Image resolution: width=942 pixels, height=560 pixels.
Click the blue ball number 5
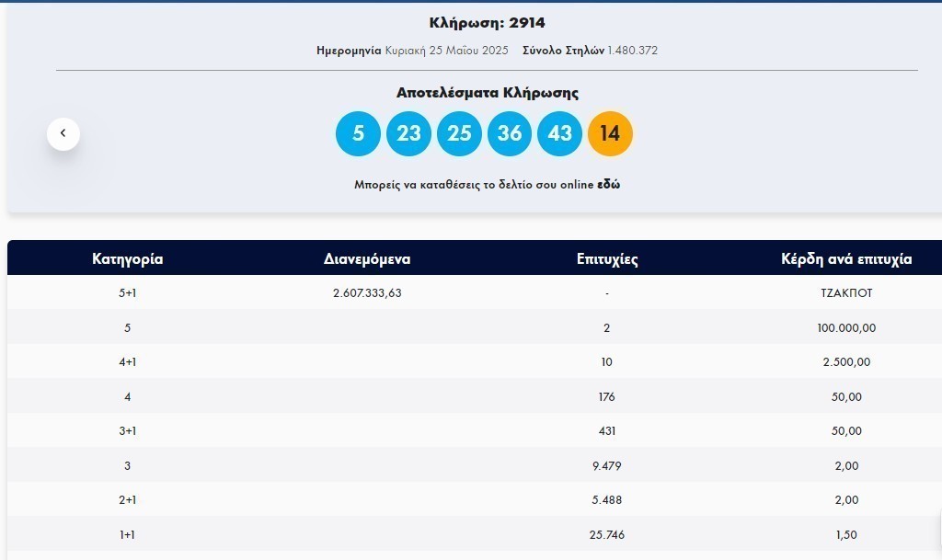[358, 133]
